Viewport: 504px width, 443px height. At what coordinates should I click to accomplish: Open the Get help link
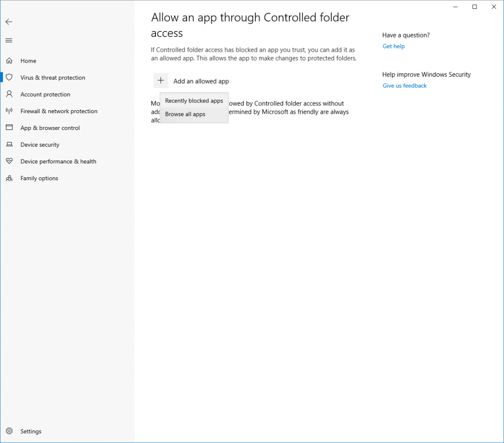394,46
